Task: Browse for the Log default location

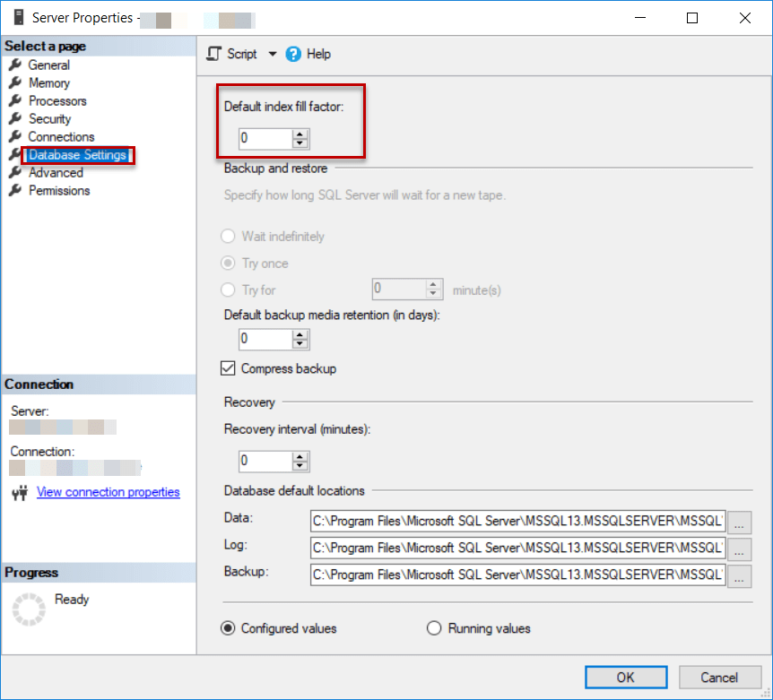Action: click(739, 549)
